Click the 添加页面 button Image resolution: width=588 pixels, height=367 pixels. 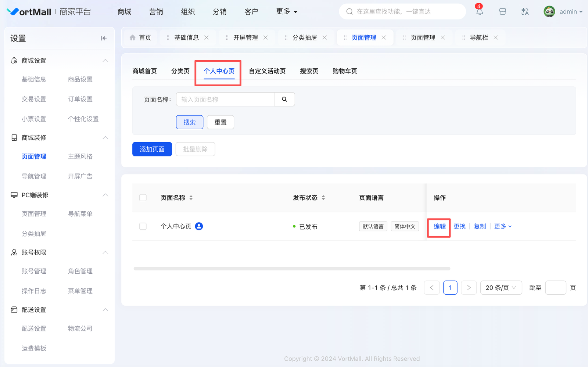152,149
